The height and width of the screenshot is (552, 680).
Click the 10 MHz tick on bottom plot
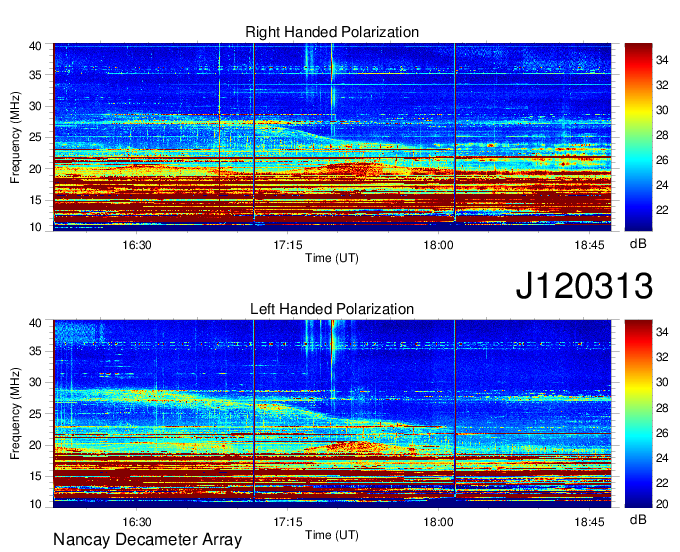click(35, 504)
